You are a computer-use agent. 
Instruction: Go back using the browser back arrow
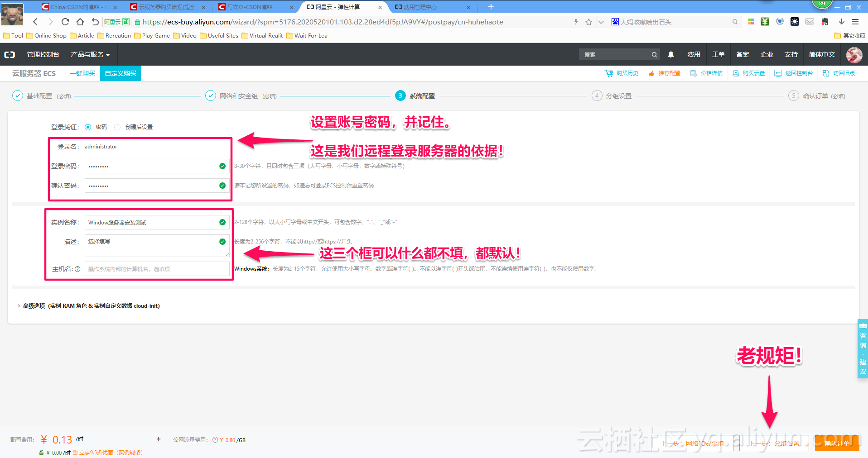coord(35,22)
